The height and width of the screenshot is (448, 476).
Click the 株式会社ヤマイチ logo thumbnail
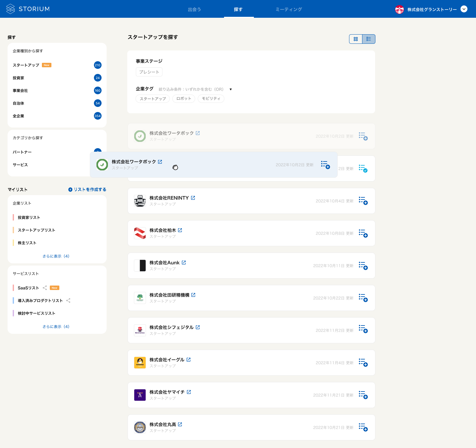point(140,395)
